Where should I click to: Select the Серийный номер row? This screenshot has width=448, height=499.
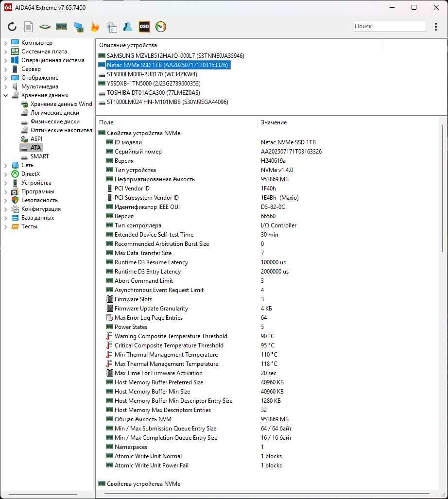pyautogui.click(x=267, y=152)
